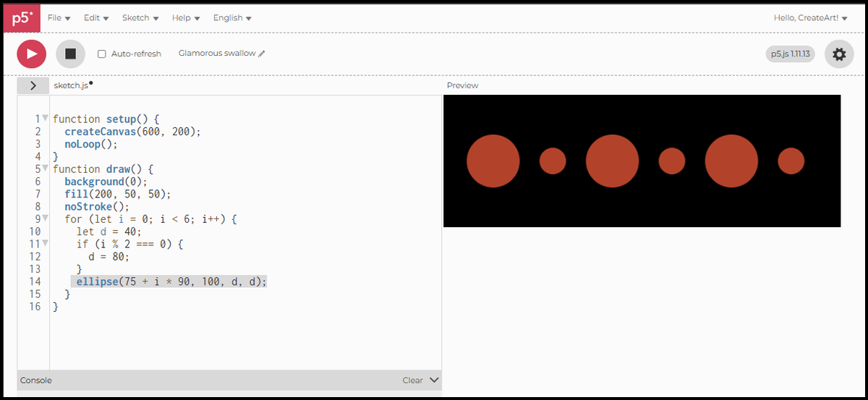This screenshot has height=400, width=868.
Task: Click the d = 80 code line
Action: [x=109, y=256]
